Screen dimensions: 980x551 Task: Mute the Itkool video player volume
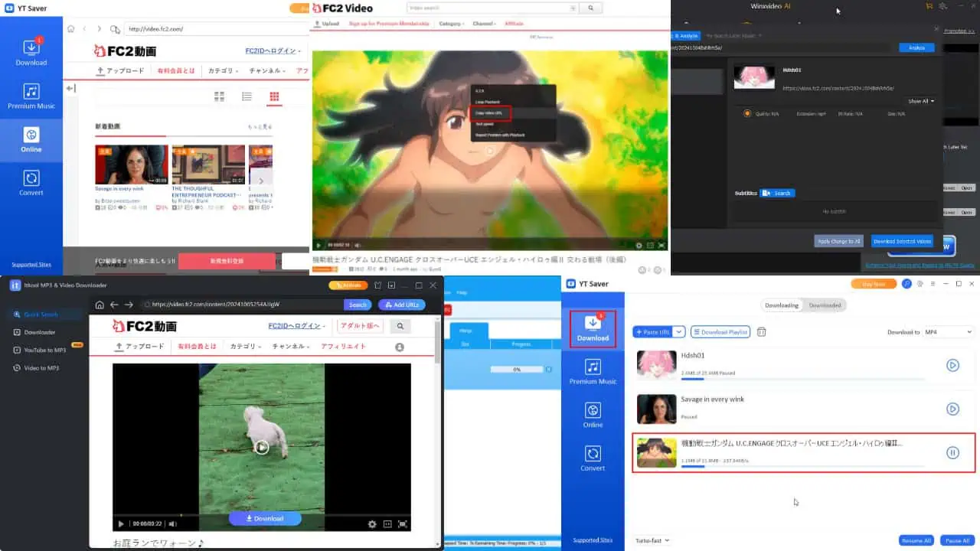pyautogui.click(x=172, y=524)
